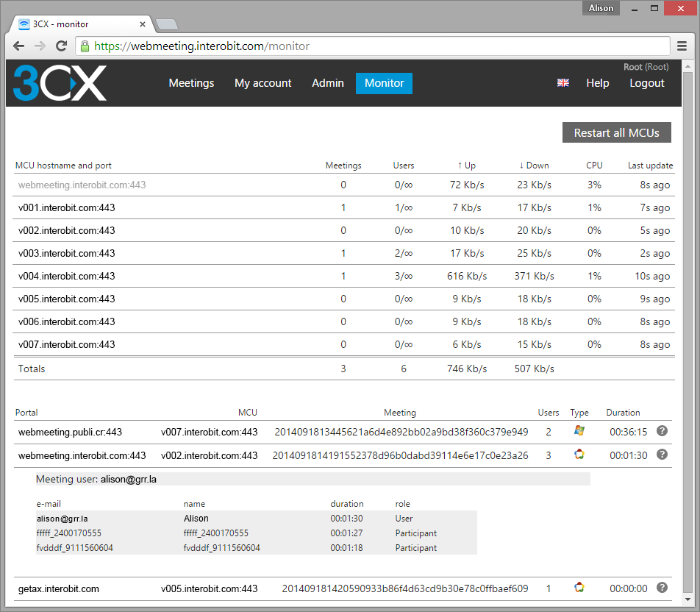Click the browser forward arrow
The image size is (700, 612).
pyautogui.click(x=40, y=46)
